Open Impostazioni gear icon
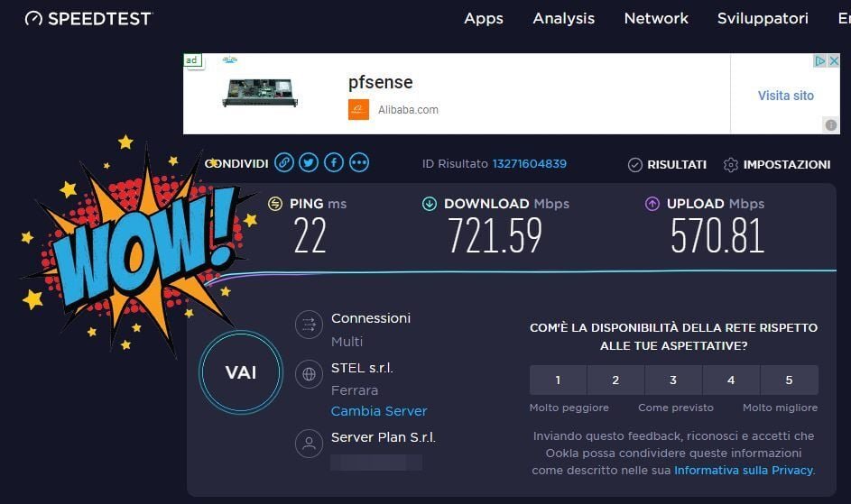This screenshot has height=504, width=851. pyautogui.click(x=730, y=165)
